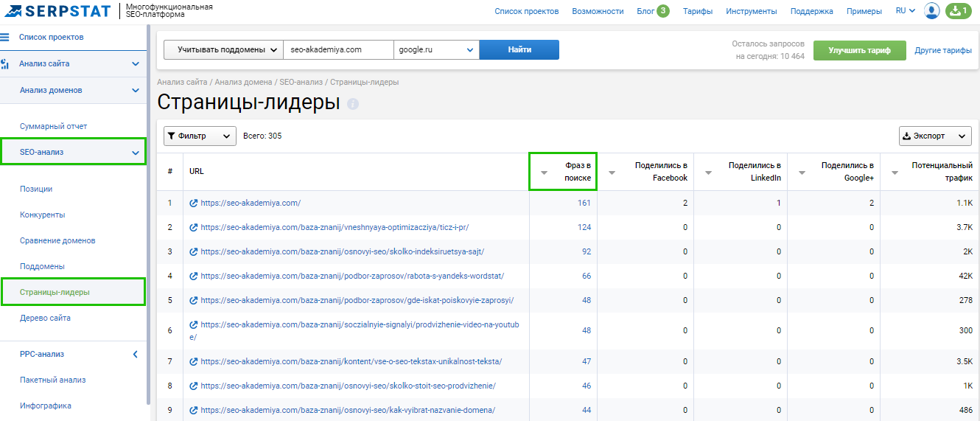Open external link icon for gde-iskat-poiskovyie-zaprosyi URL
The image size is (980, 421).
[x=194, y=300]
